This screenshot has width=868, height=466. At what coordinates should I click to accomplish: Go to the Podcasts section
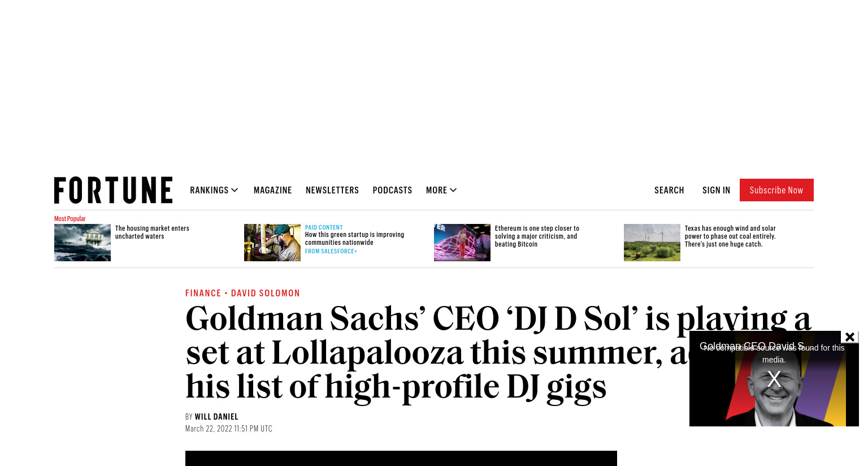pos(392,190)
